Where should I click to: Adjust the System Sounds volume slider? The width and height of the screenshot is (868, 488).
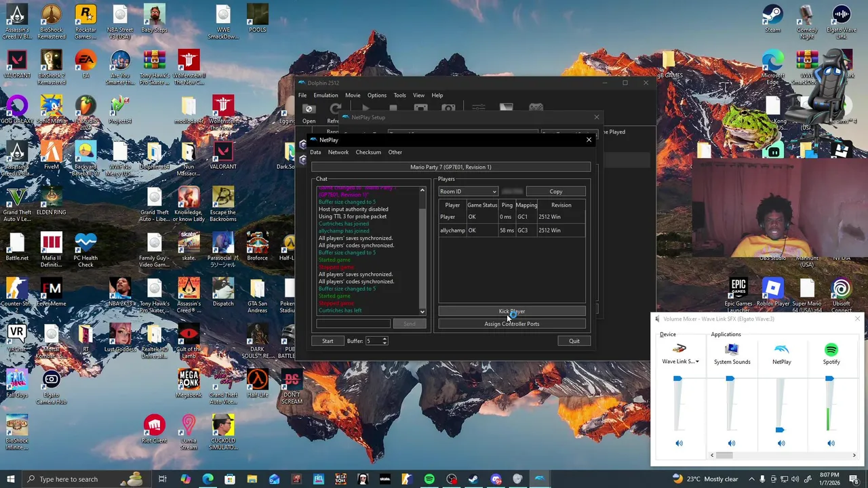(x=730, y=380)
